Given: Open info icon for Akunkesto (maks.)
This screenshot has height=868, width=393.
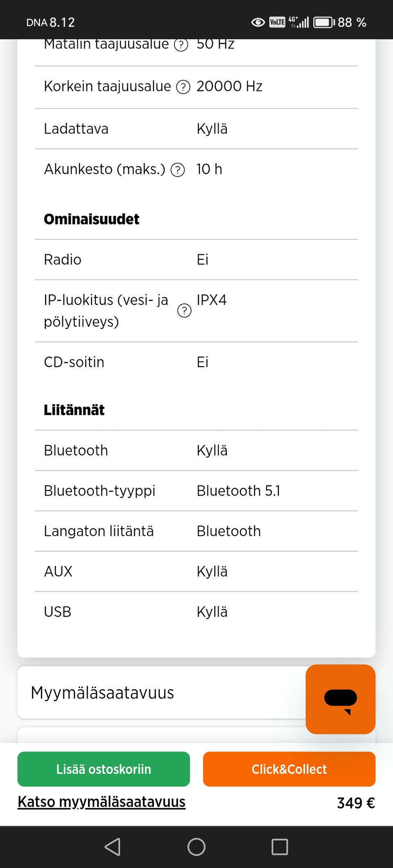Looking at the screenshot, I should click(178, 170).
